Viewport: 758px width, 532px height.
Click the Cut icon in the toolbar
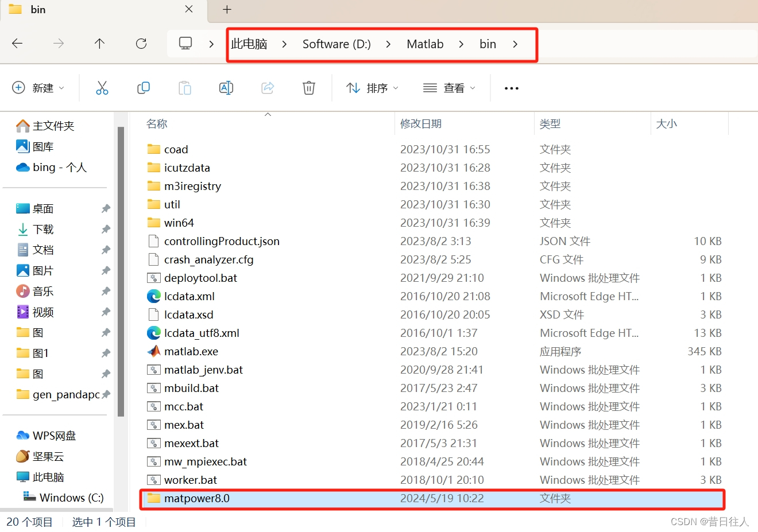[x=102, y=87]
